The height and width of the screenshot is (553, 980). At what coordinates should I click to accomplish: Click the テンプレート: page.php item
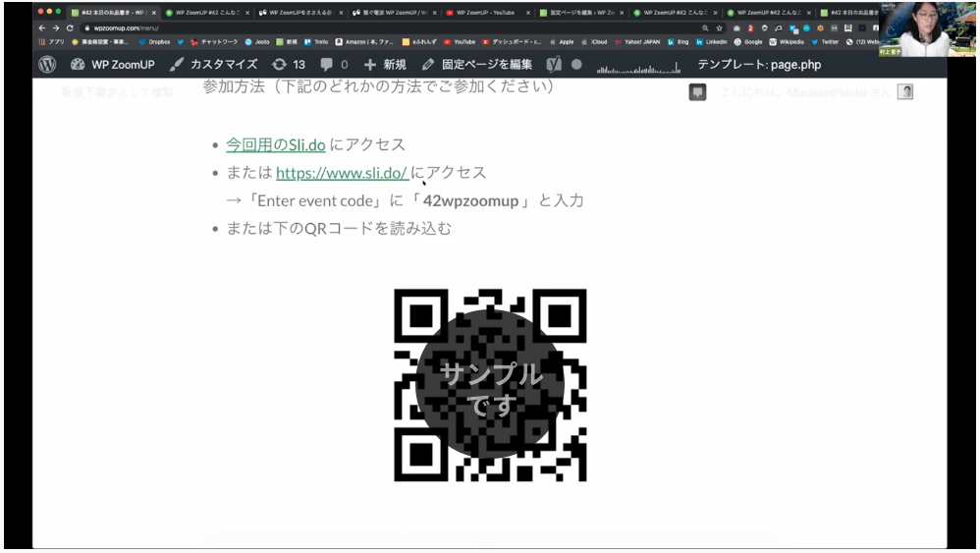tap(759, 65)
